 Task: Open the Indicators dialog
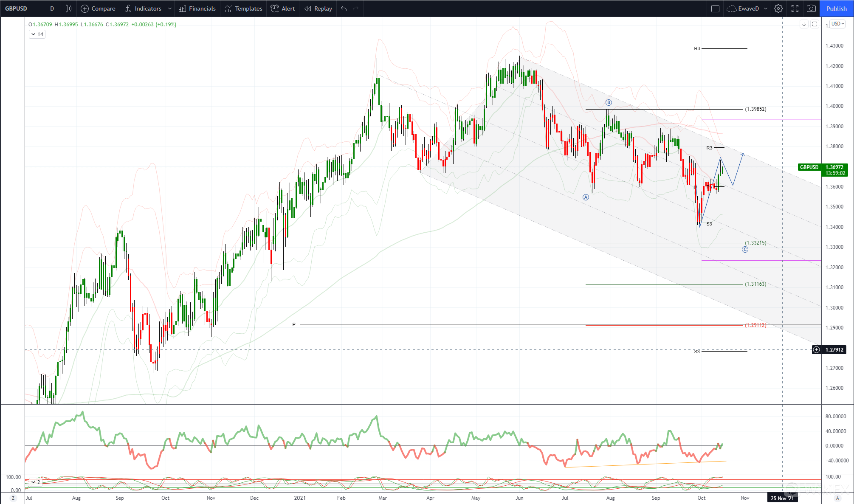tap(144, 8)
